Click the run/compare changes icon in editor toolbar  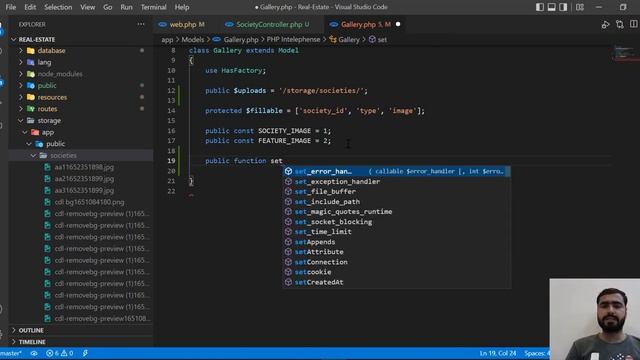(x=605, y=24)
